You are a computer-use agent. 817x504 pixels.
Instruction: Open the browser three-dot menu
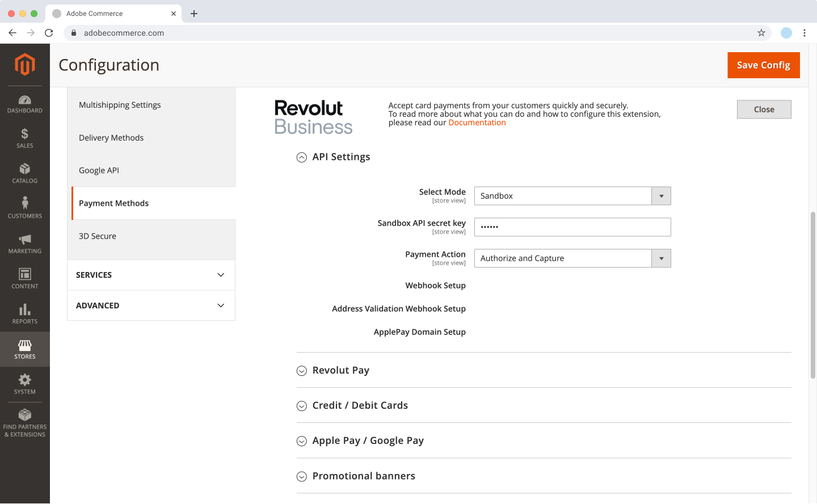pos(805,33)
